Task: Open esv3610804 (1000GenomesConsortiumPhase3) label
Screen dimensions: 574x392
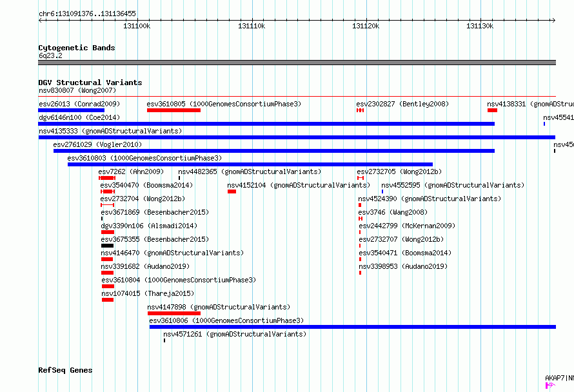Action: click(x=179, y=280)
